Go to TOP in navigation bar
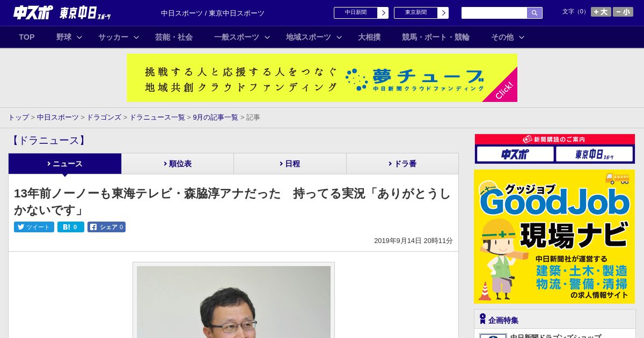Viewport: 644px width, 338px height. (27, 37)
